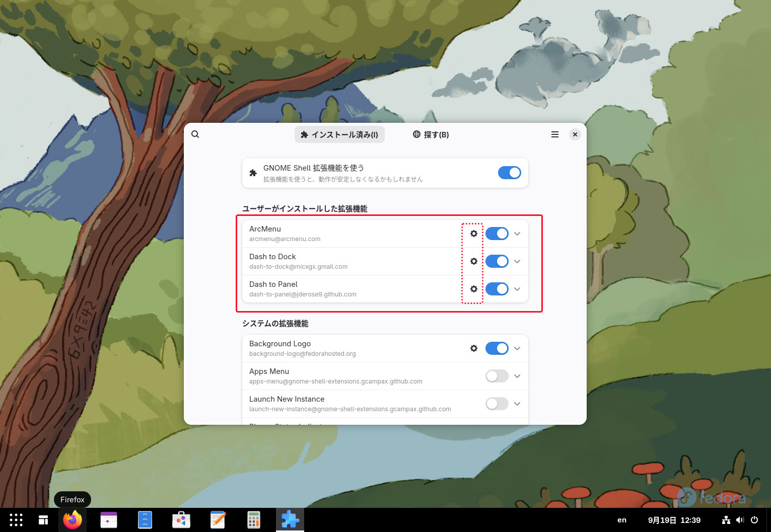Expand Apps Menu details chevron
The image size is (771, 532).
point(517,376)
